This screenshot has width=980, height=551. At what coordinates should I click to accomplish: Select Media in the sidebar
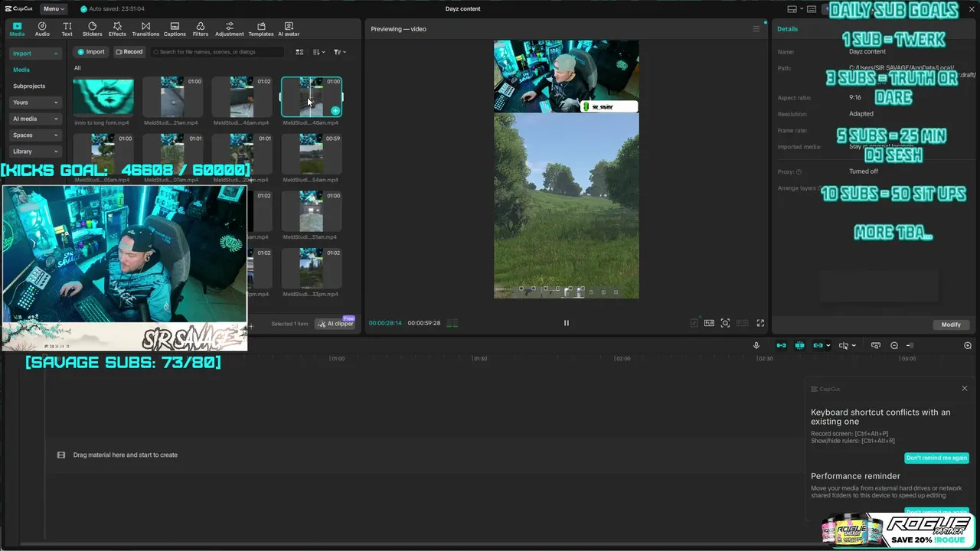pyautogui.click(x=21, y=70)
